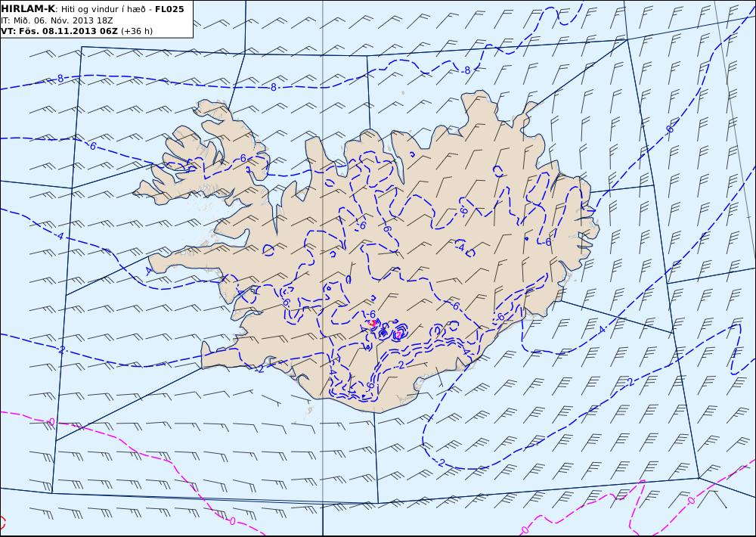The height and width of the screenshot is (537, 756).
Task: Click the small red contour in central Iceland
Action: click(372, 323)
